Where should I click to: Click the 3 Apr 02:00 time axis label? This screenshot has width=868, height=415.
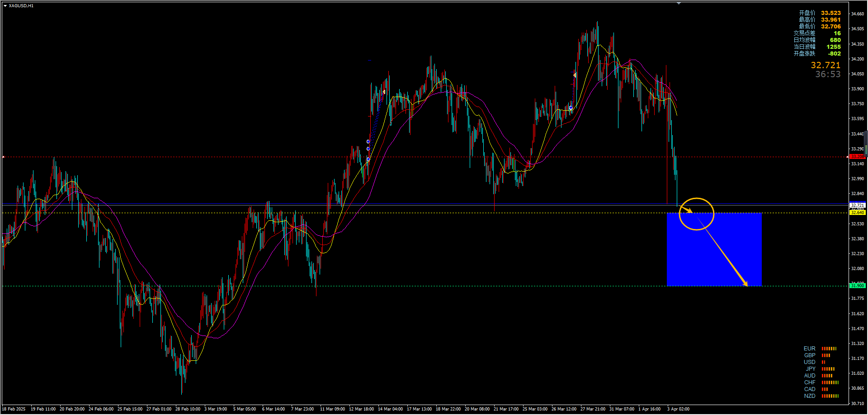[x=678, y=409]
